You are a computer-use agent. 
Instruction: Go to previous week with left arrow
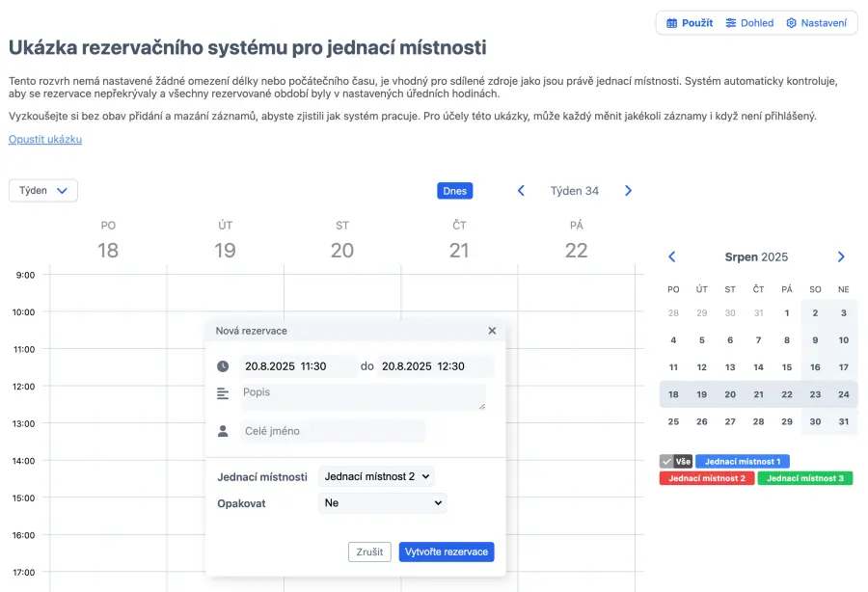click(x=521, y=191)
